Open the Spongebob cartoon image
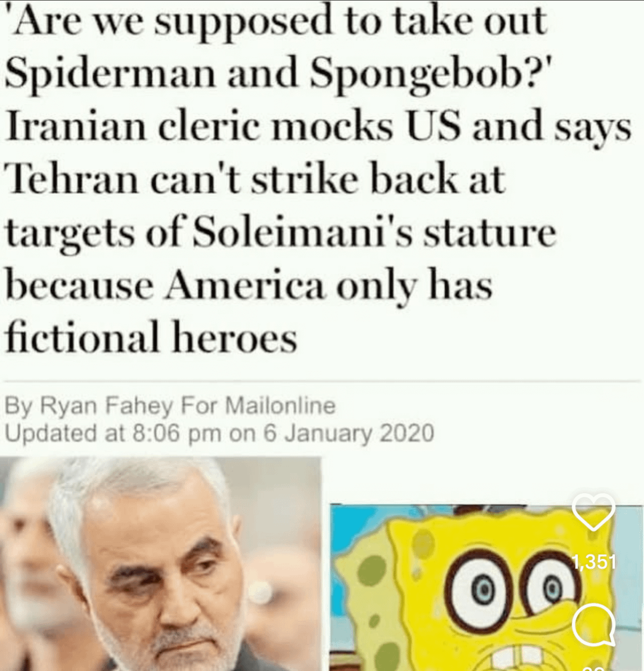 (x=487, y=588)
